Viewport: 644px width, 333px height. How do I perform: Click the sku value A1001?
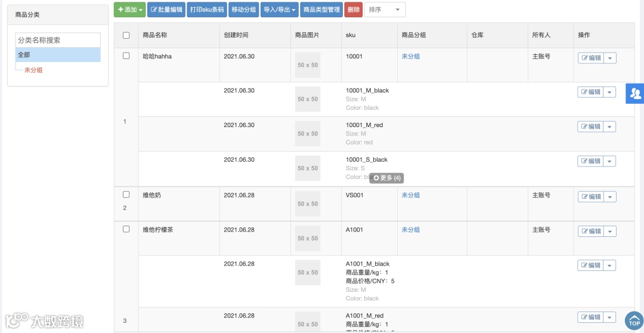click(354, 230)
